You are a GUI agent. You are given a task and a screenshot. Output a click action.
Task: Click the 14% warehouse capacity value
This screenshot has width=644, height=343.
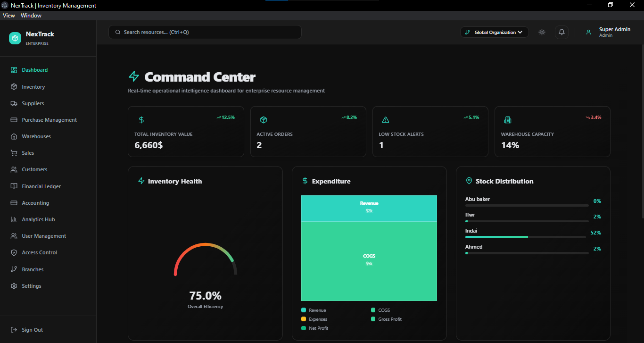(510, 145)
